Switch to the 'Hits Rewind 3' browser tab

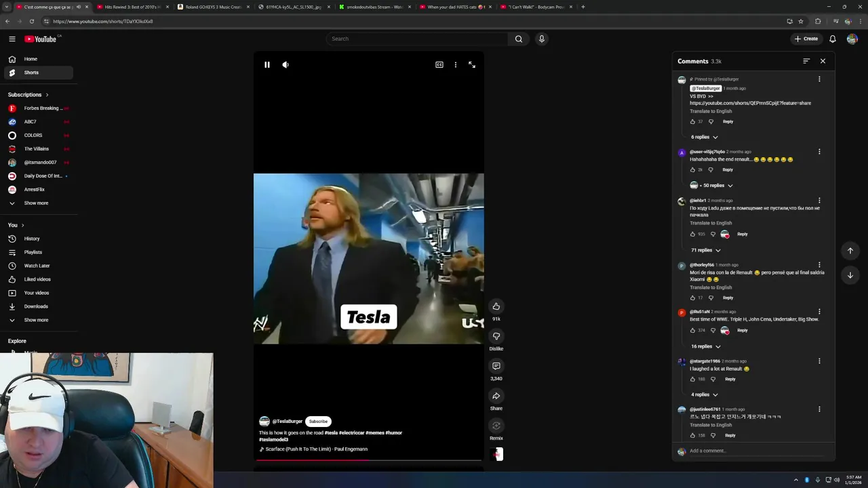pos(133,7)
